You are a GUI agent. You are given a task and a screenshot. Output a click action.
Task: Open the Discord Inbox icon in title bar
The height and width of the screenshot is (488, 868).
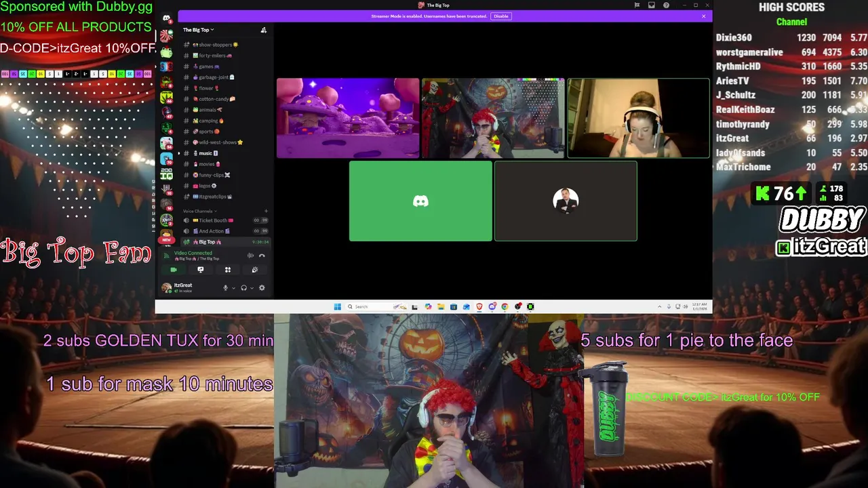pyautogui.click(x=651, y=5)
